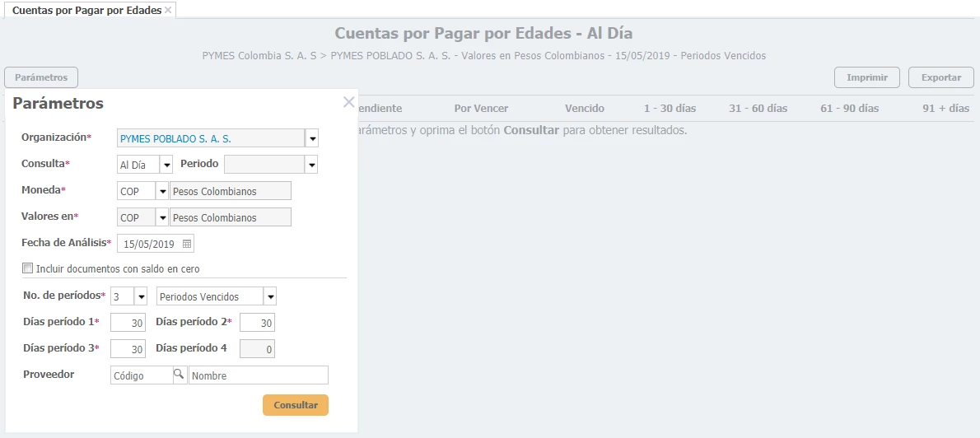Focus the Proveedor Nombre text field
This screenshot has width=980, height=438.
[258, 375]
